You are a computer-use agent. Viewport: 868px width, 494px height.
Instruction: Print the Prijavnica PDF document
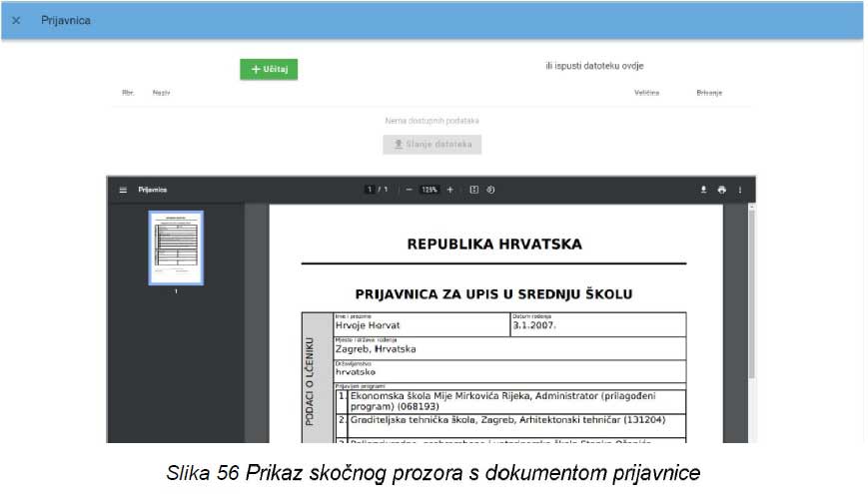pos(721,190)
